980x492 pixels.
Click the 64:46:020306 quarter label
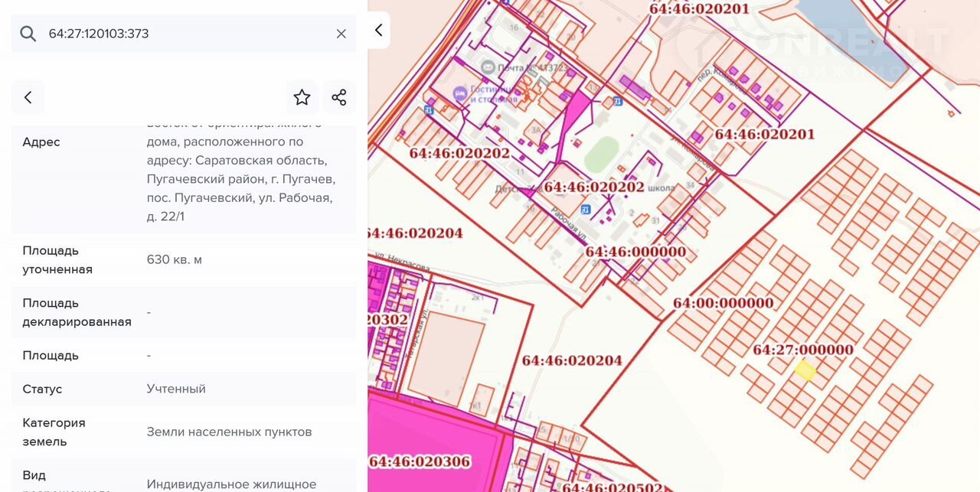[x=420, y=461]
